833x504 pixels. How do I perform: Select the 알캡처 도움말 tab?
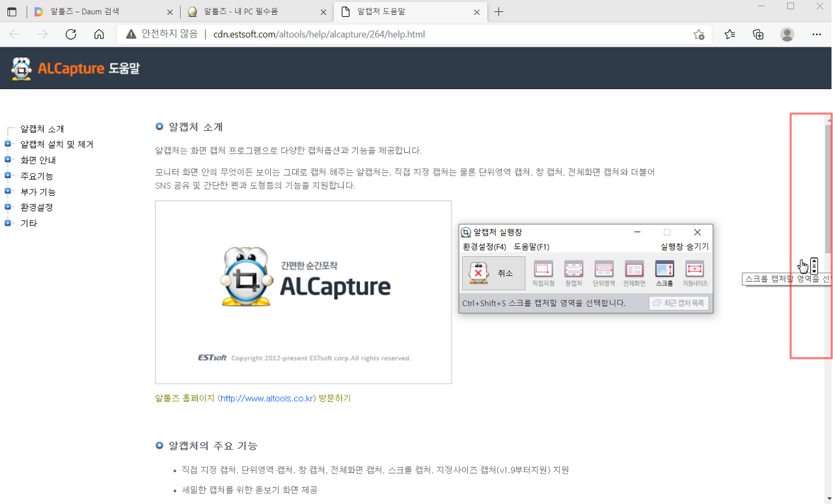pos(410,12)
